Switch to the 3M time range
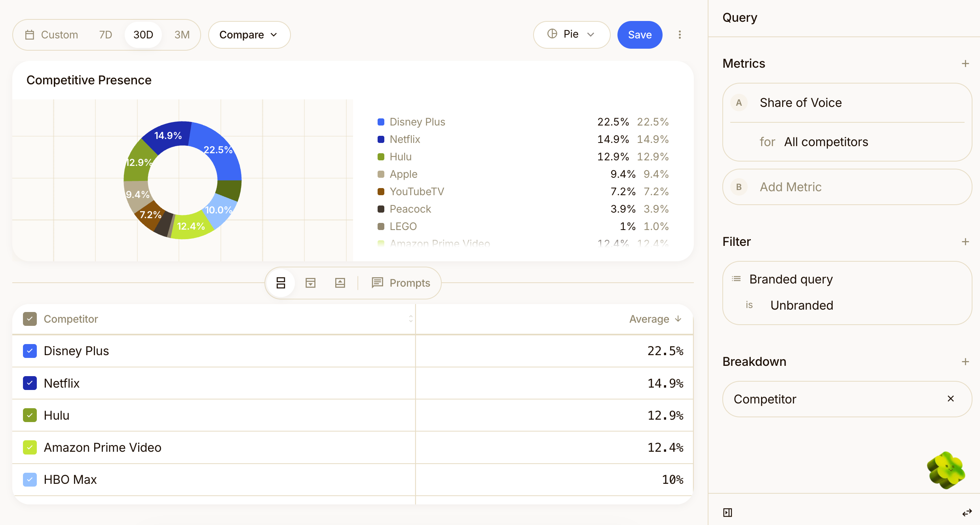Image resolution: width=980 pixels, height=525 pixels. click(x=182, y=35)
